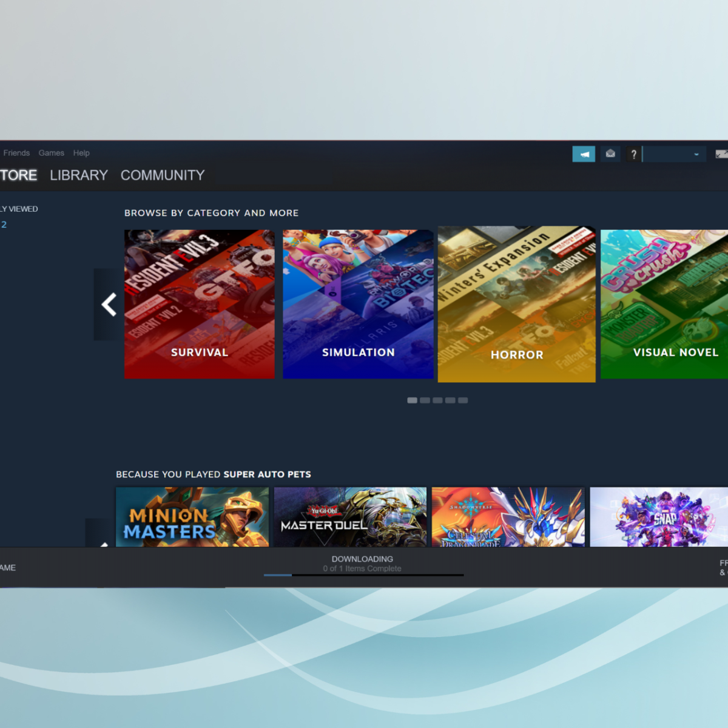Image resolution: width=728 pixels, height=728 pixels.
Task: Open the Games menu
Action: [52, 153]
